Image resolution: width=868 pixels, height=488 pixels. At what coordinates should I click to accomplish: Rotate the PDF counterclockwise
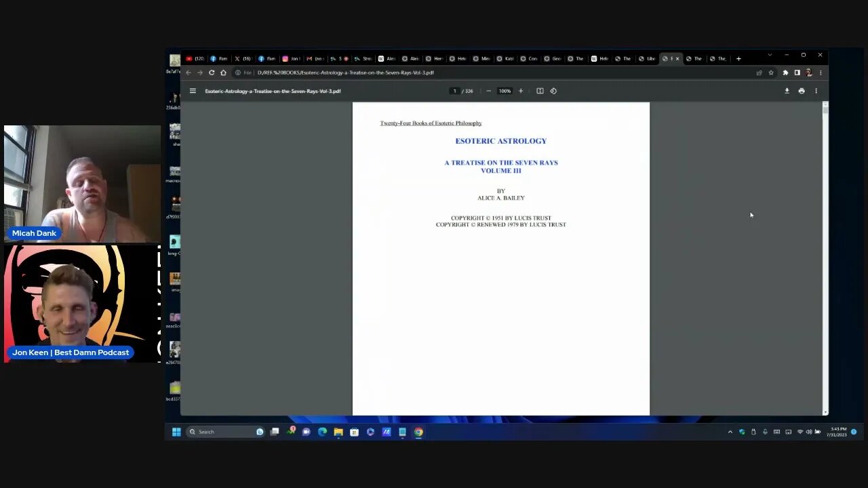[553, 91]
